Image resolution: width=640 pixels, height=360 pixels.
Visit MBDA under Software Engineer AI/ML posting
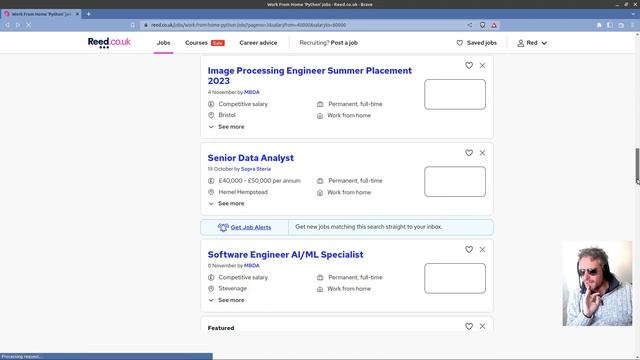[252, 266]
